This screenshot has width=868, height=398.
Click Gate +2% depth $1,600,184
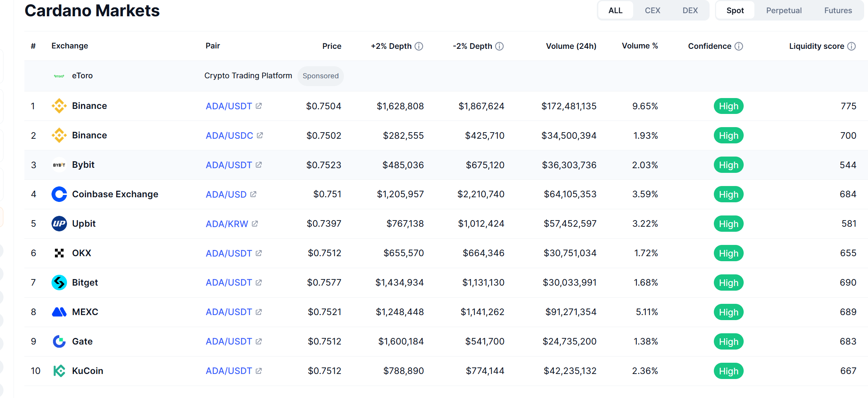tap(401, 341)
